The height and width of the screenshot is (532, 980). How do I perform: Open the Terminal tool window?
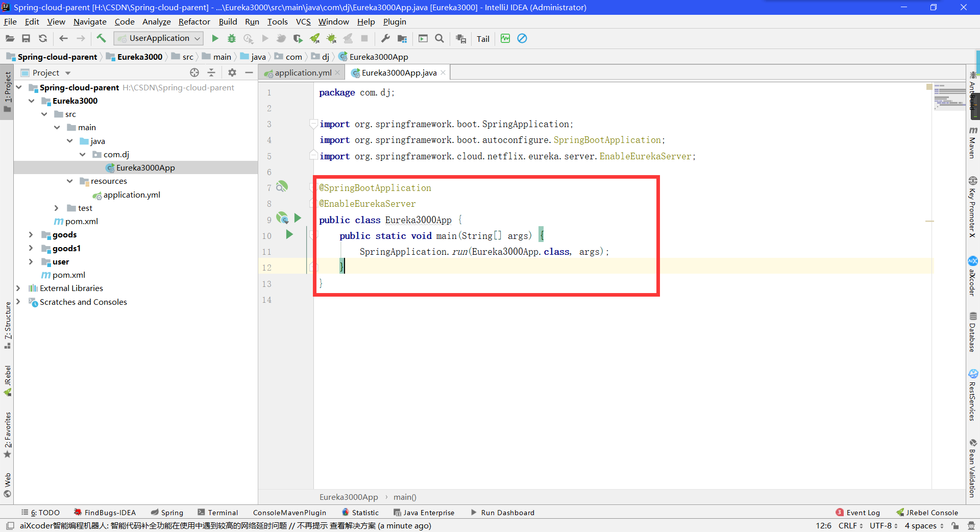pos(218,512)
